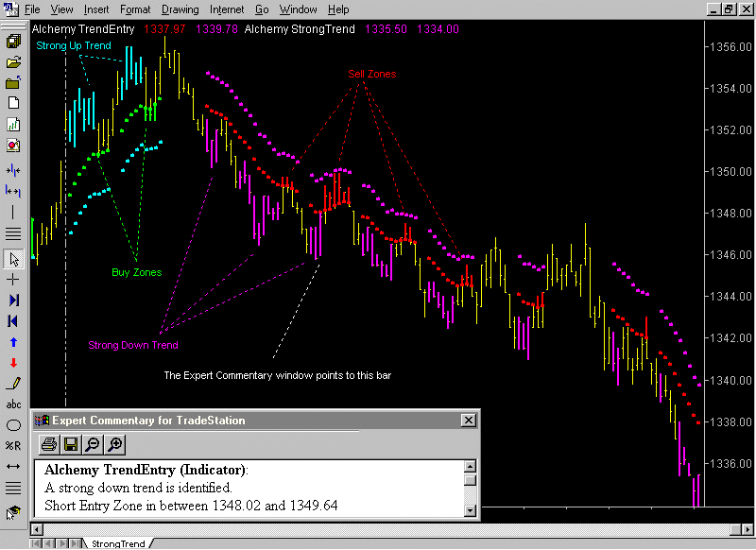756x550 pixels.
Task: Compress bar spacing with inward arrows icon
Action: (x=13, y=171)
